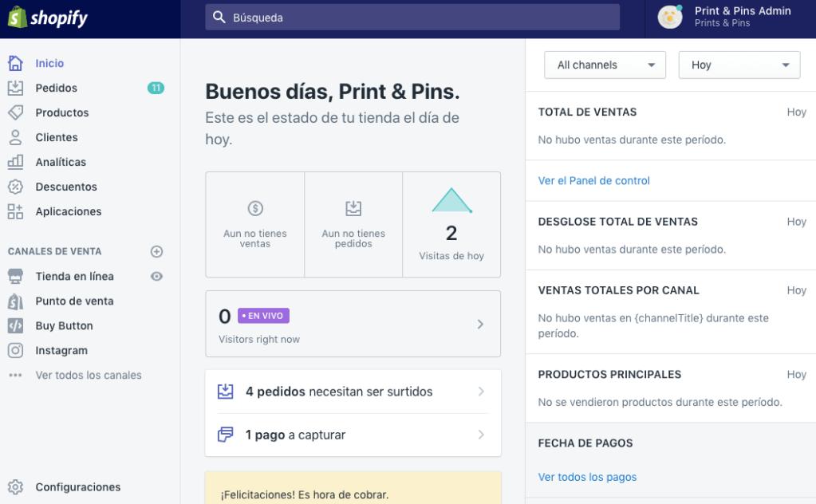This screenshot has width=816, height=504.
Task: Select Inicio in the sidebar
Action: [x=49, y=63]
